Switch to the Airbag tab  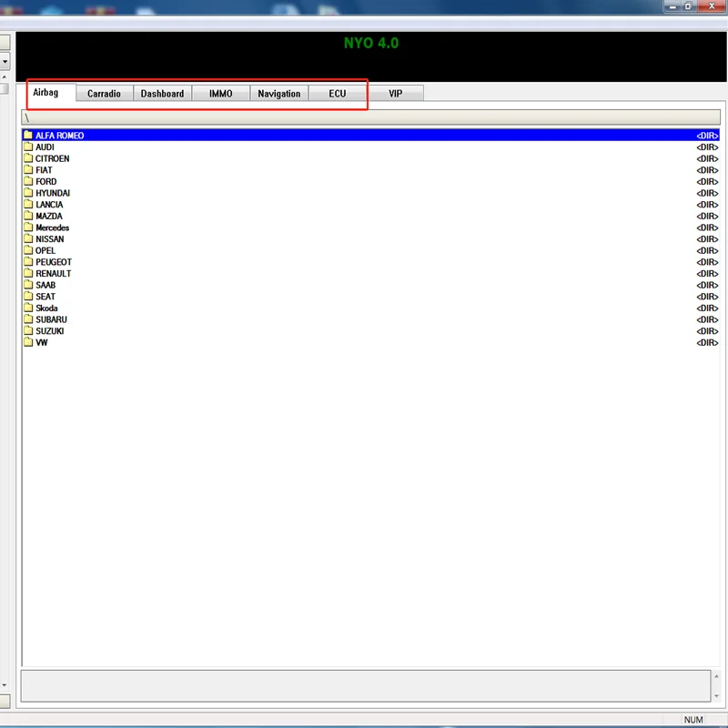[46, 93]
